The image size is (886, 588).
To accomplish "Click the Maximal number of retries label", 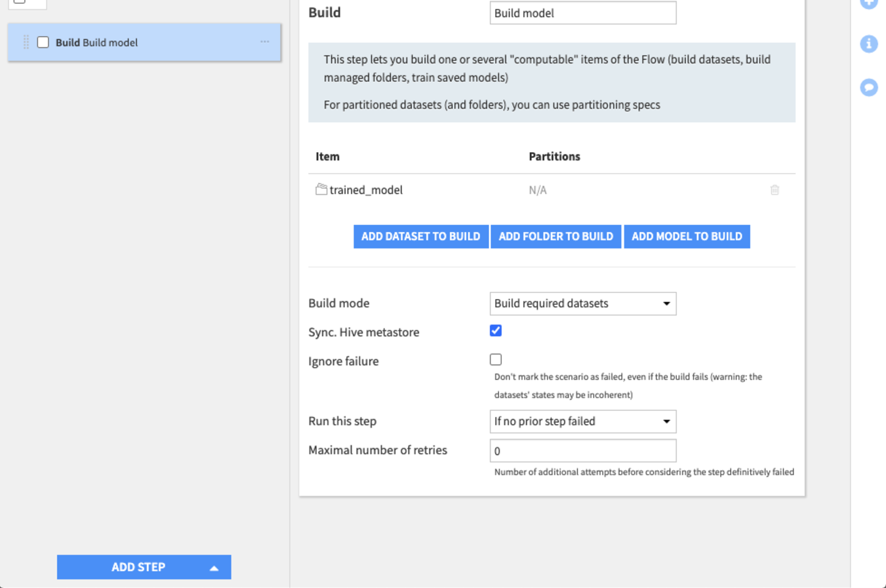I will 378,450.
